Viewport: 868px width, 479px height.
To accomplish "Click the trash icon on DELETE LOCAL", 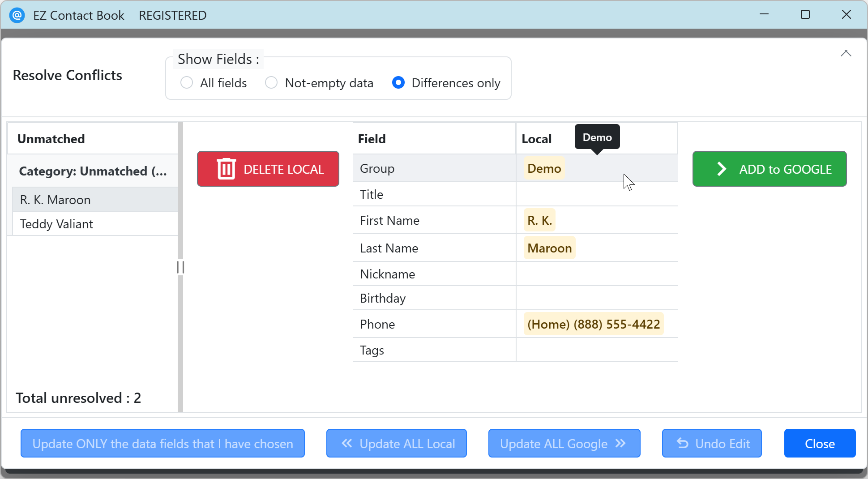I will (226, 169).
